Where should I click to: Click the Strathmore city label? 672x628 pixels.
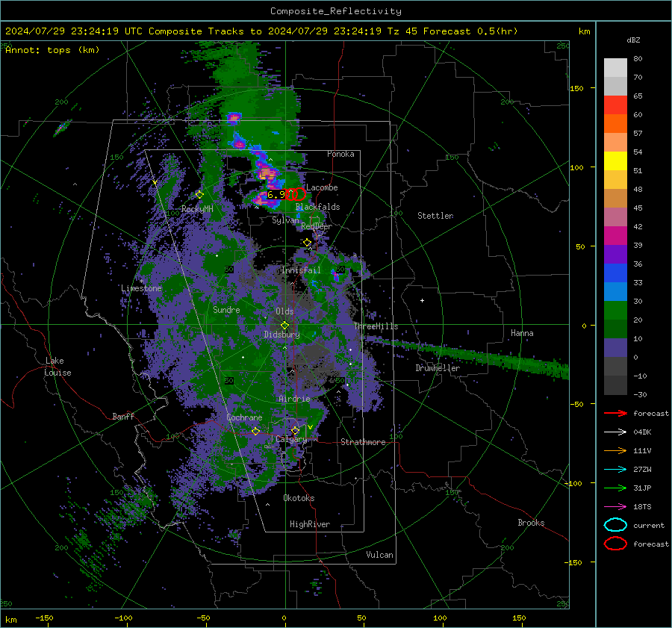coord(363,442)
